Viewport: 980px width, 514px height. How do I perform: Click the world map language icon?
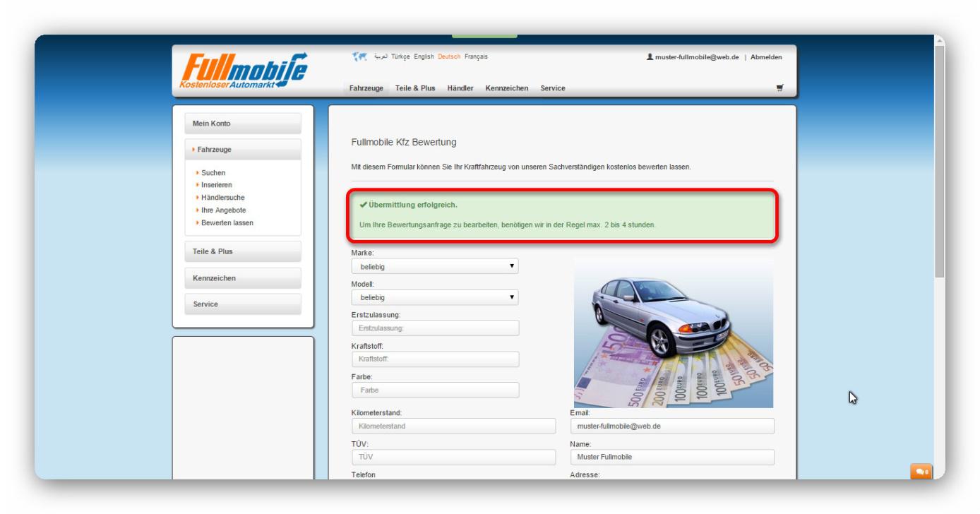point(361,56)
